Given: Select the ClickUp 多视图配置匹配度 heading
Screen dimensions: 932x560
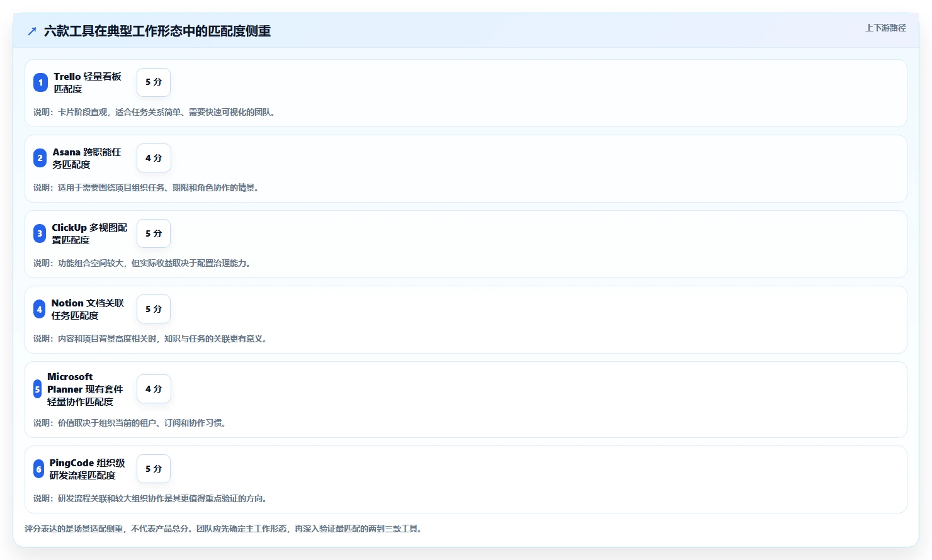Looking at the screenshot, I should (89, 233).
